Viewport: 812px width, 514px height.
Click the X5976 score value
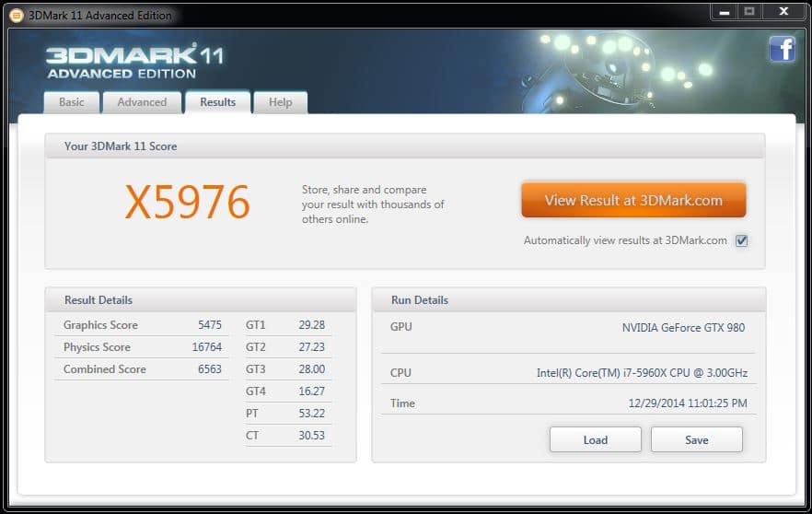click(188, 202)
